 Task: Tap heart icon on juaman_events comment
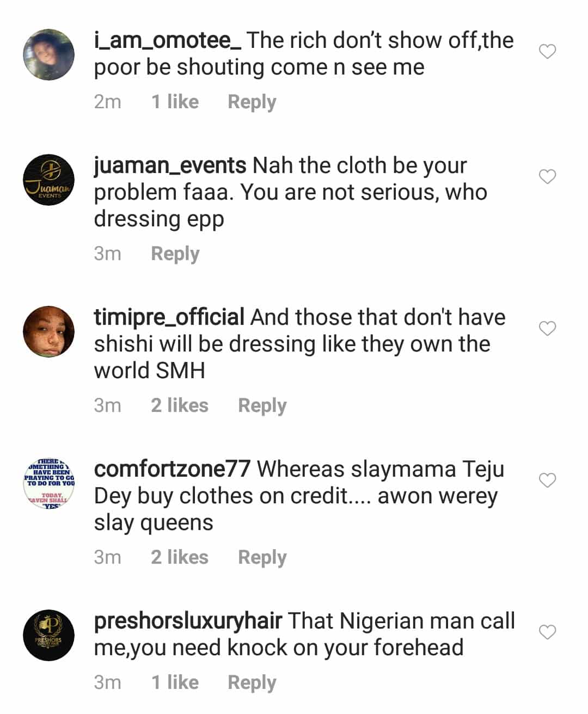point(547,177)
